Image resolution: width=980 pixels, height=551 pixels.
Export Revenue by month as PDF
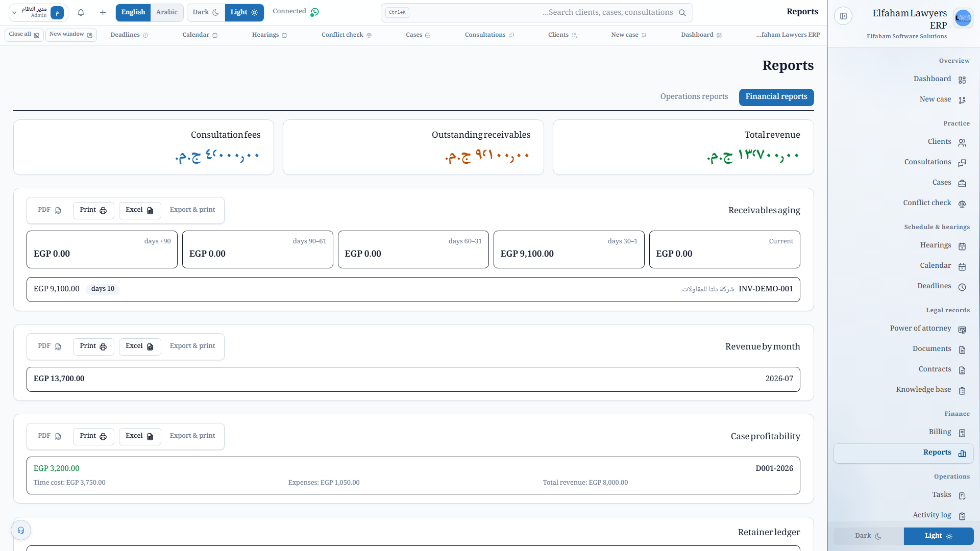coord(50,346)
